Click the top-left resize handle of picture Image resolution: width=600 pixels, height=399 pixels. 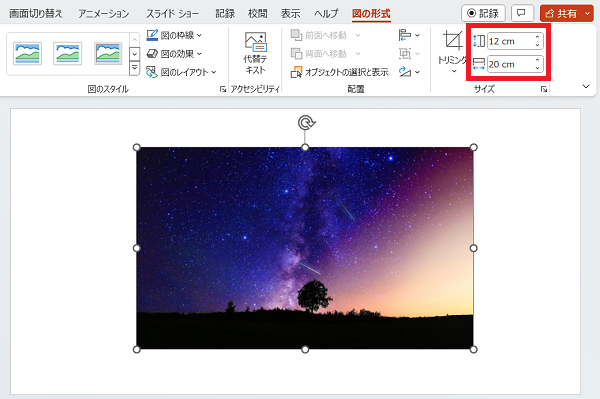137,148
